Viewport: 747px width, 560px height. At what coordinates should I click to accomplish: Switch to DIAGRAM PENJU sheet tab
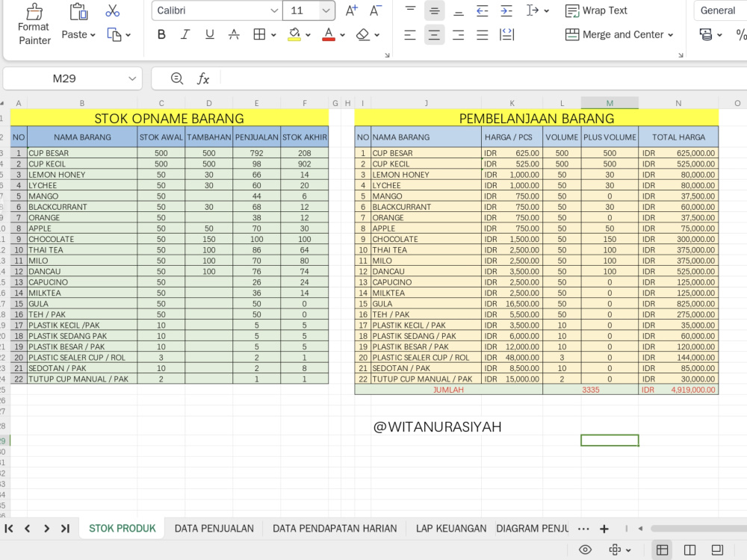(532, 528)
